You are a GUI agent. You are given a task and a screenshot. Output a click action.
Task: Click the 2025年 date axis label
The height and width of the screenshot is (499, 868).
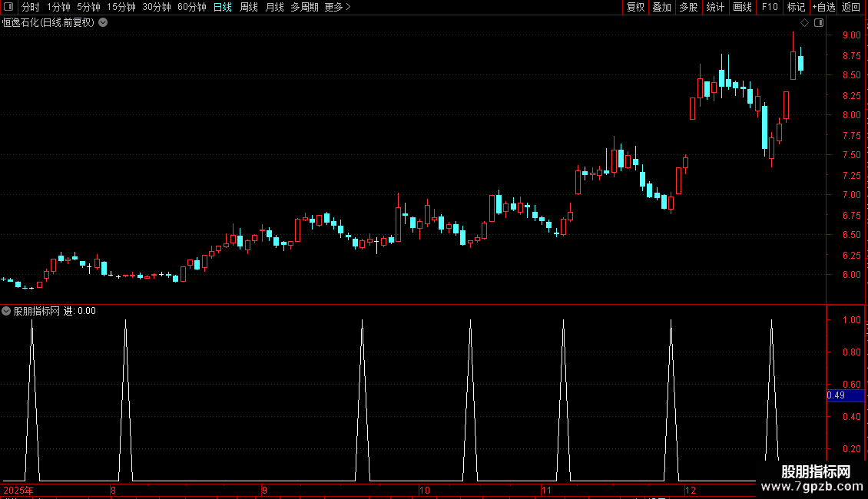(18, 490)
